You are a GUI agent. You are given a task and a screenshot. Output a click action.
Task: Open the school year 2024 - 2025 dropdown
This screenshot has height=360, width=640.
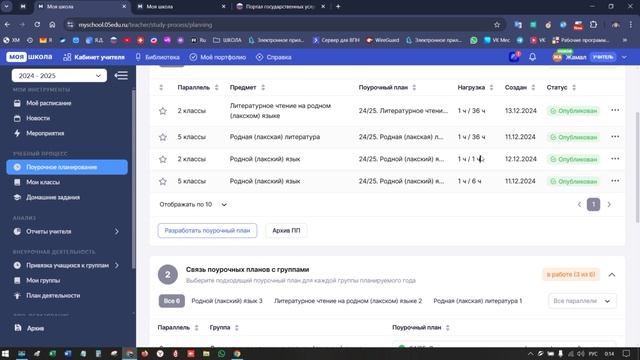tap(59, 76)
